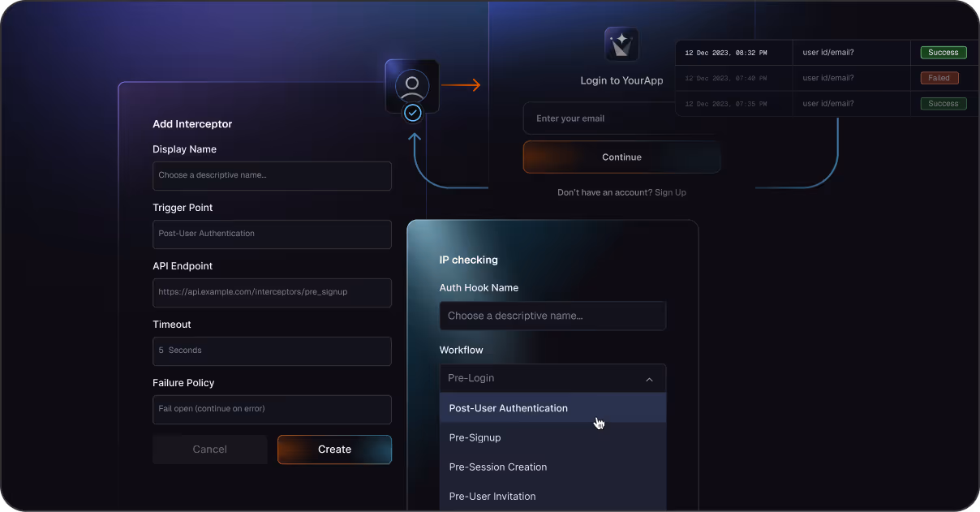Focus the API Endpoint input field
Viewport: 980px width, 512px height.
[272, 292]
